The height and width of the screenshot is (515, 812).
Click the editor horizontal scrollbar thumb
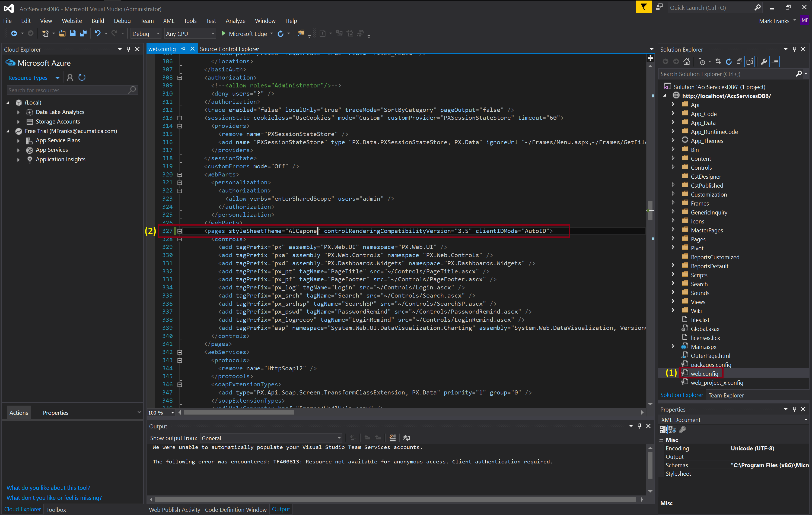click(238, 412)
